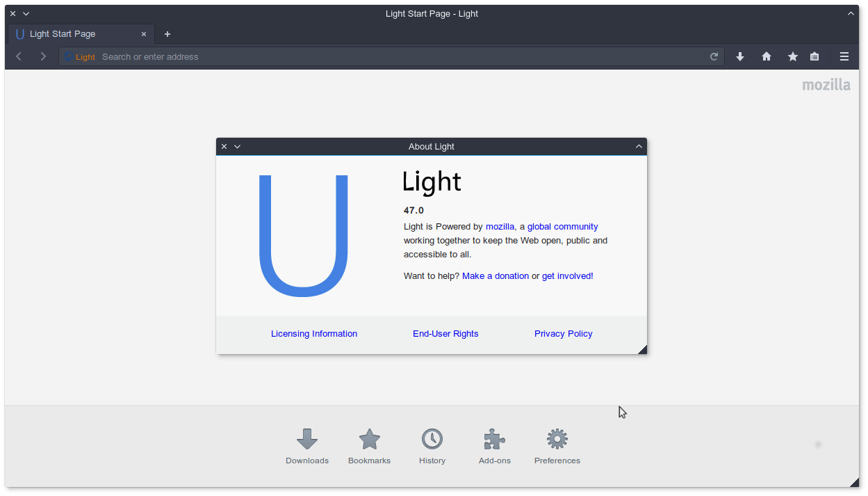868x496 pixels.
Task: Open History from the start page
Action: click(x=432, y=446)
